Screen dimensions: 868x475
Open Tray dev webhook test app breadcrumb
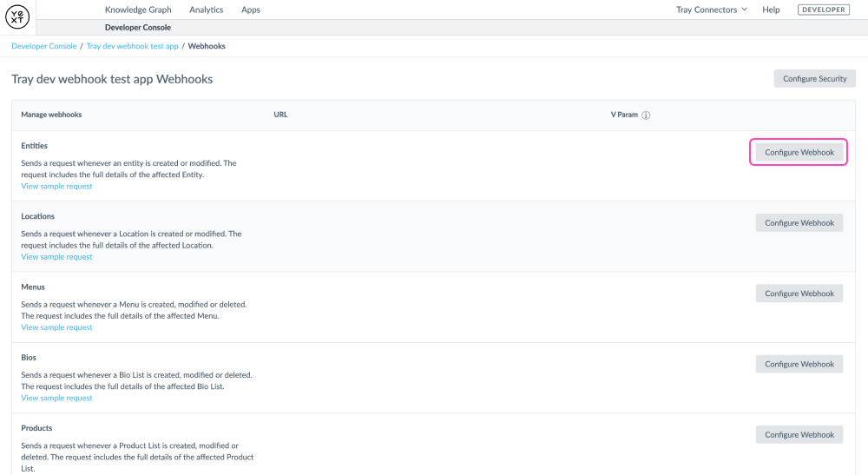(x=132, y=46)
